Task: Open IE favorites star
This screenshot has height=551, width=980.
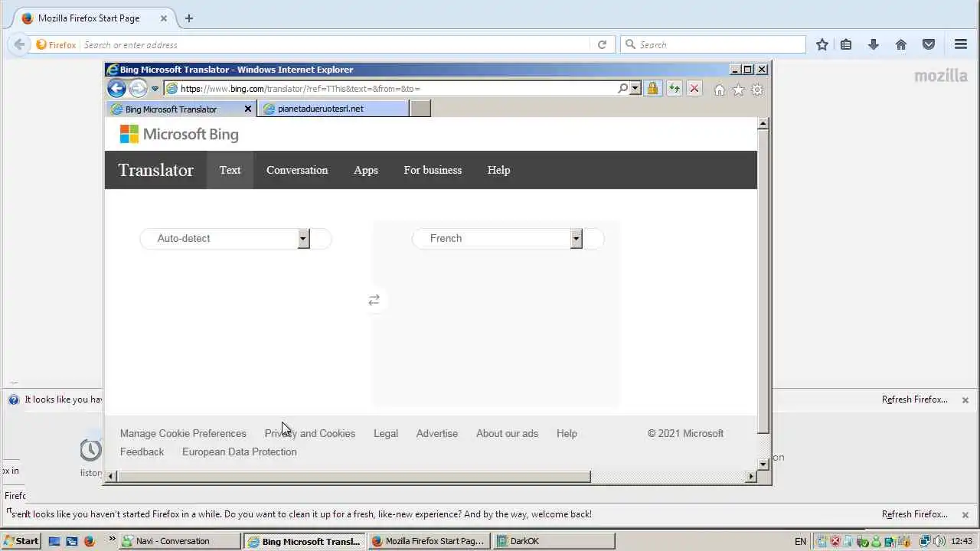Action: tap(738, 90)
